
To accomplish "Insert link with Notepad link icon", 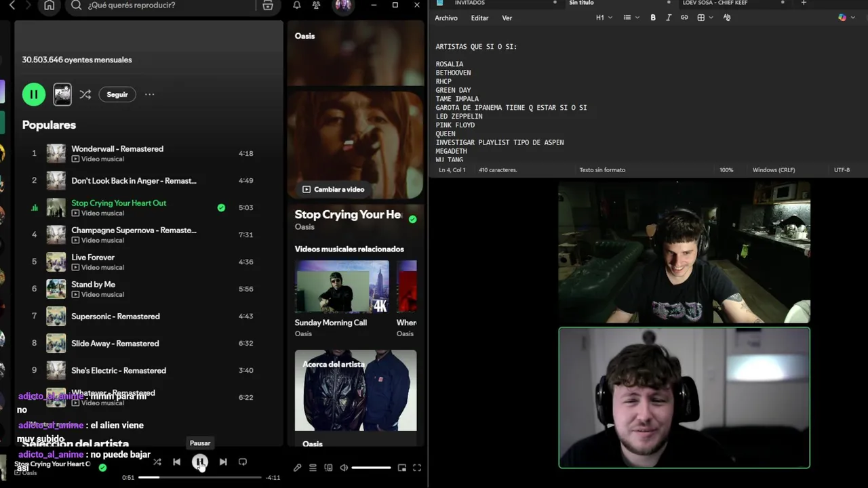I will click(684, 18).
